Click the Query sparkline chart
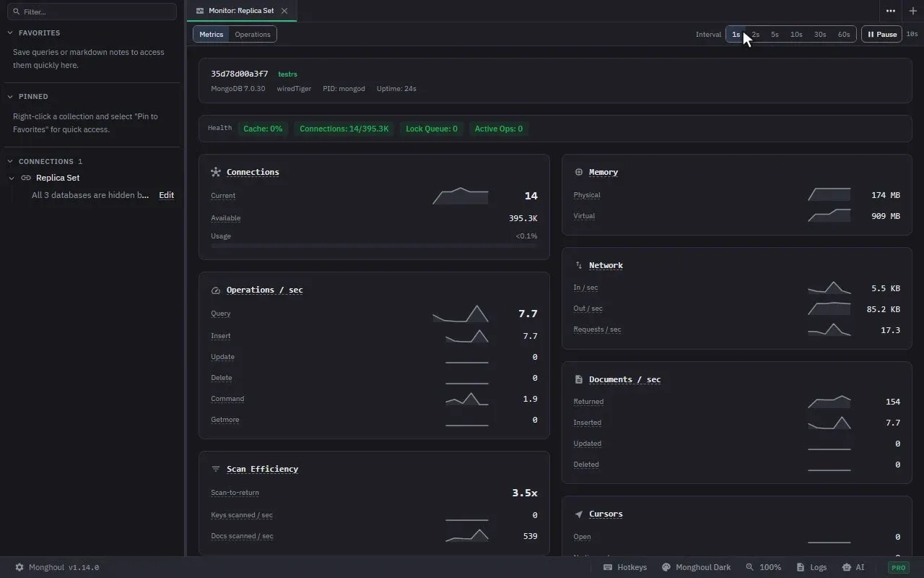 tap(461, 314)
